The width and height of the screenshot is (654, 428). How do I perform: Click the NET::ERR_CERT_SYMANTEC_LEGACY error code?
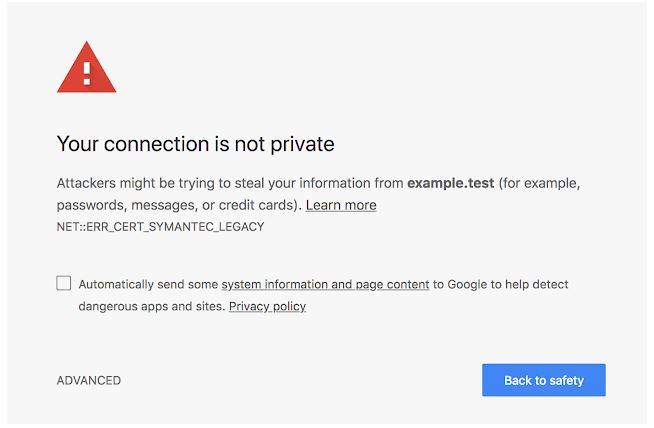[x=161, y=227]
